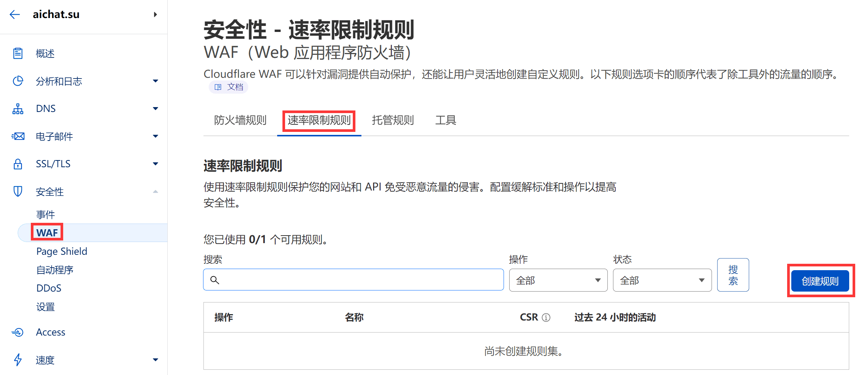
Task: Click the 尚未创建规则集 empty message
Action: tap(524, 351)
